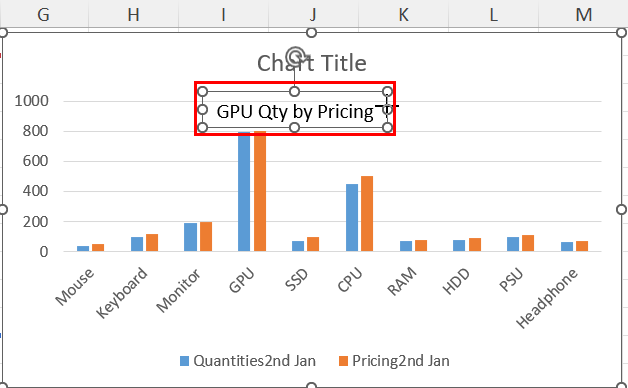This screenshot has height=388, width=628.
Task: Click the 1000 value on the vertical axis
Action: (31, 101)
